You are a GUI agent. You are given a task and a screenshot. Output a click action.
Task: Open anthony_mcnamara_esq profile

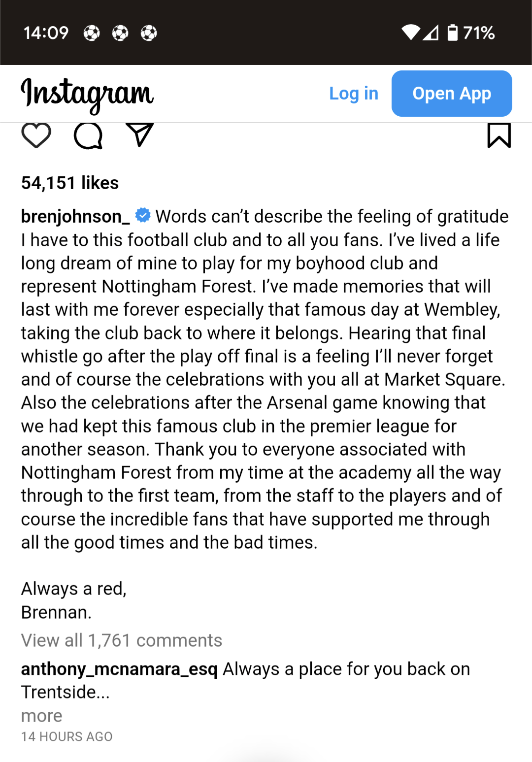pyautogui.click(x=119, y=669)
